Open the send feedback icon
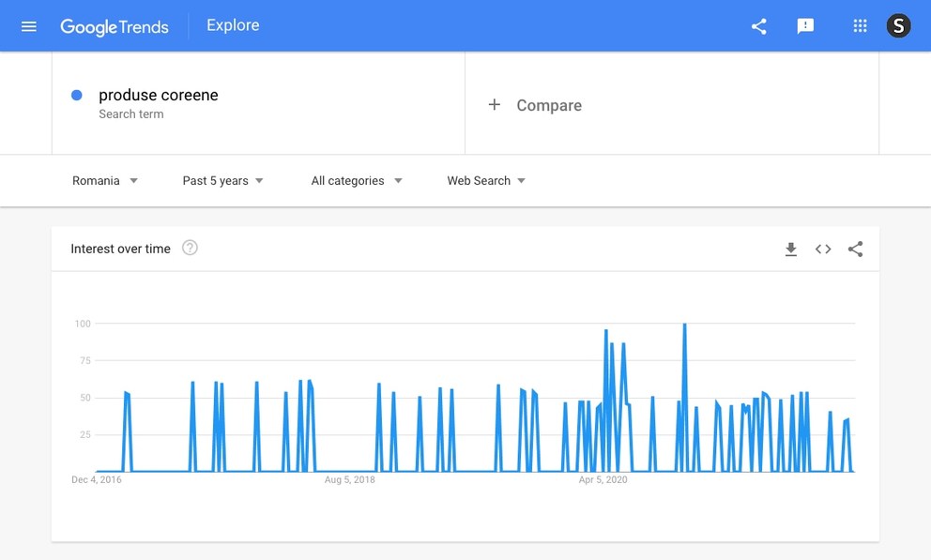 click(805, 26)
